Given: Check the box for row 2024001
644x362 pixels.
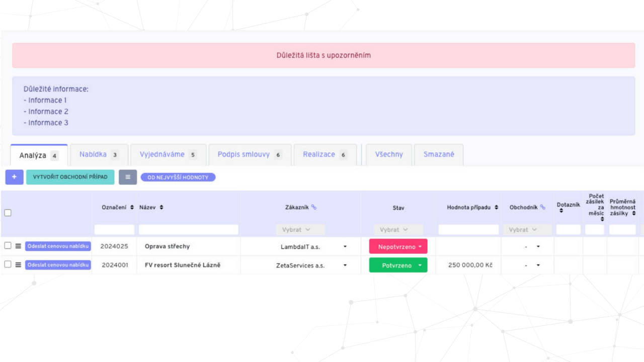Looking at the screenshot, I should click(x=8, y=264).
